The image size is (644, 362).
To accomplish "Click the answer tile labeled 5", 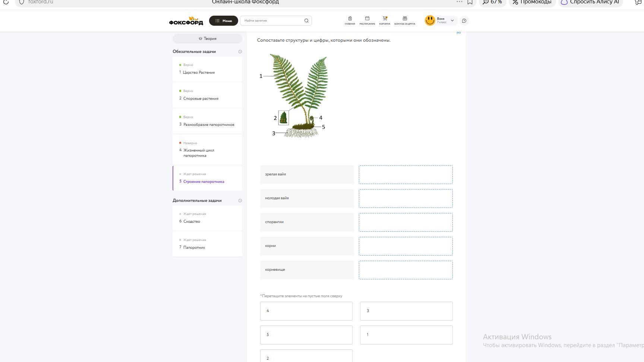I will click(306, 335).
